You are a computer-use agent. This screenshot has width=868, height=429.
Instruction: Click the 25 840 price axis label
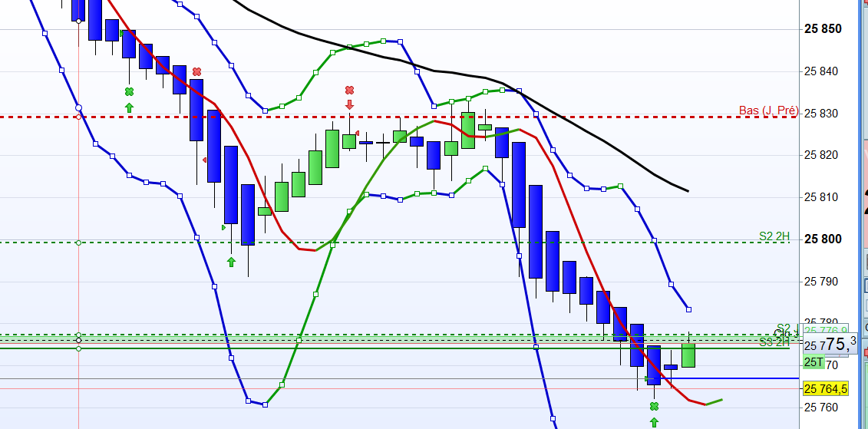[823, 71]
